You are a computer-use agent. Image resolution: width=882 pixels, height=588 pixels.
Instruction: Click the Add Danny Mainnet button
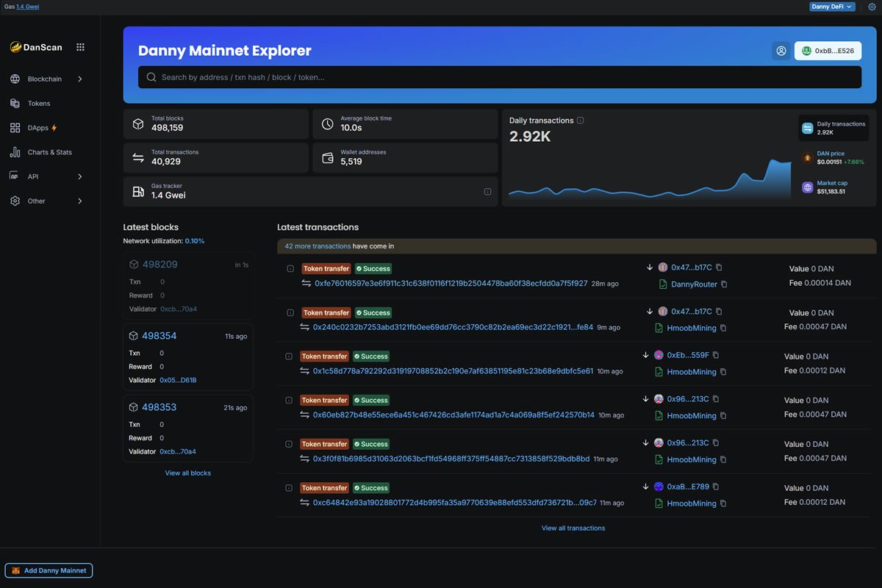(x=49, y=570)
